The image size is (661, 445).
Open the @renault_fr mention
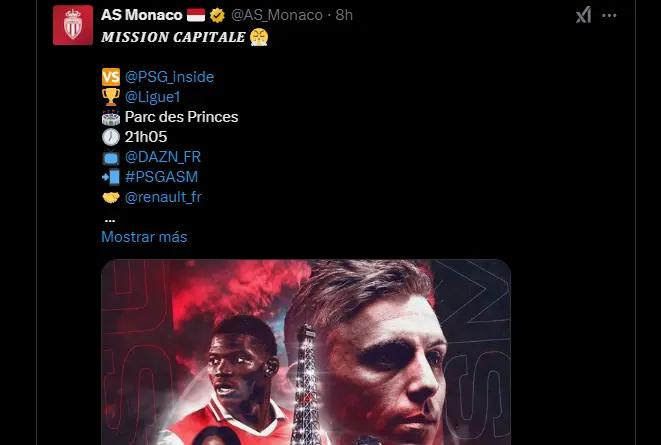point(163,197)
